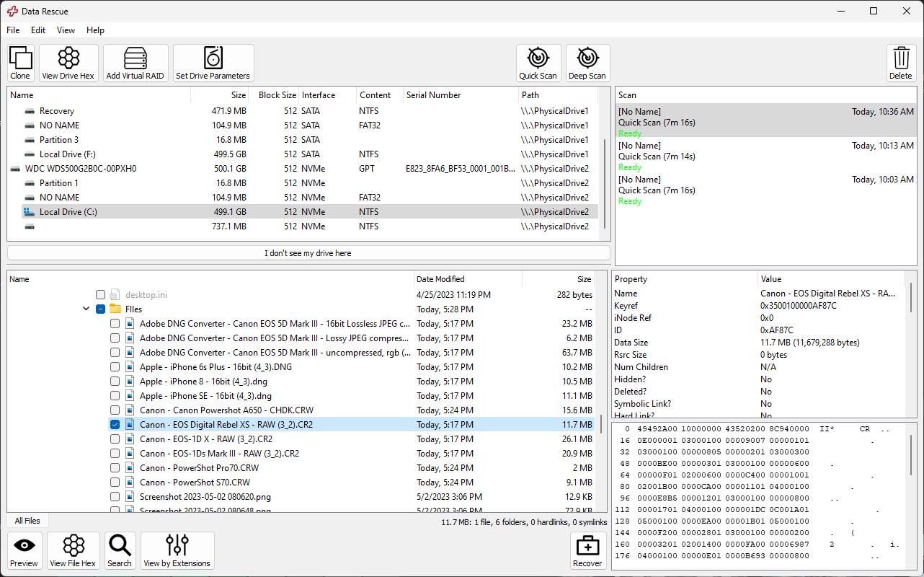Open the View Drive Hex tool
This screenshot has height=577, width=924.
pyautogui.click(x=68, y=63)
